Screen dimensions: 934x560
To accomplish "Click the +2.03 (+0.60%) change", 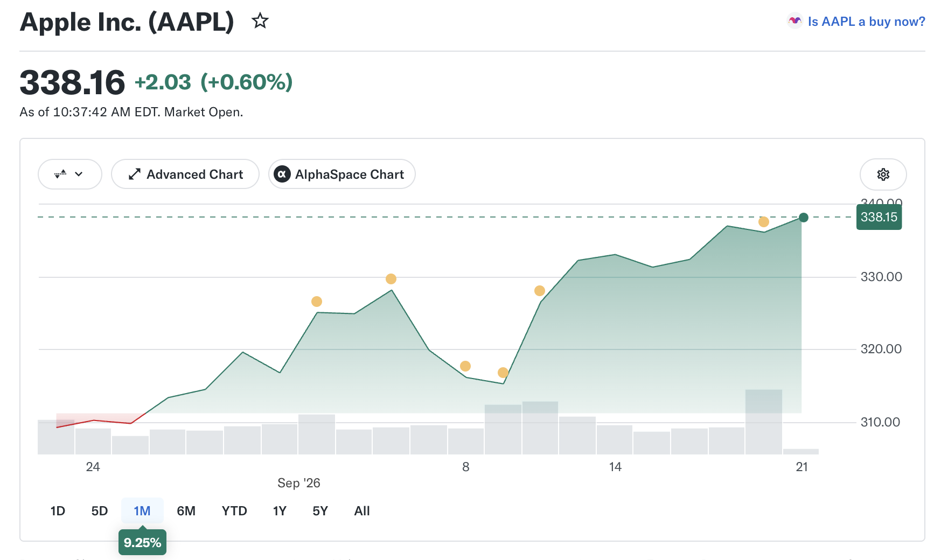I will [213, 82].
